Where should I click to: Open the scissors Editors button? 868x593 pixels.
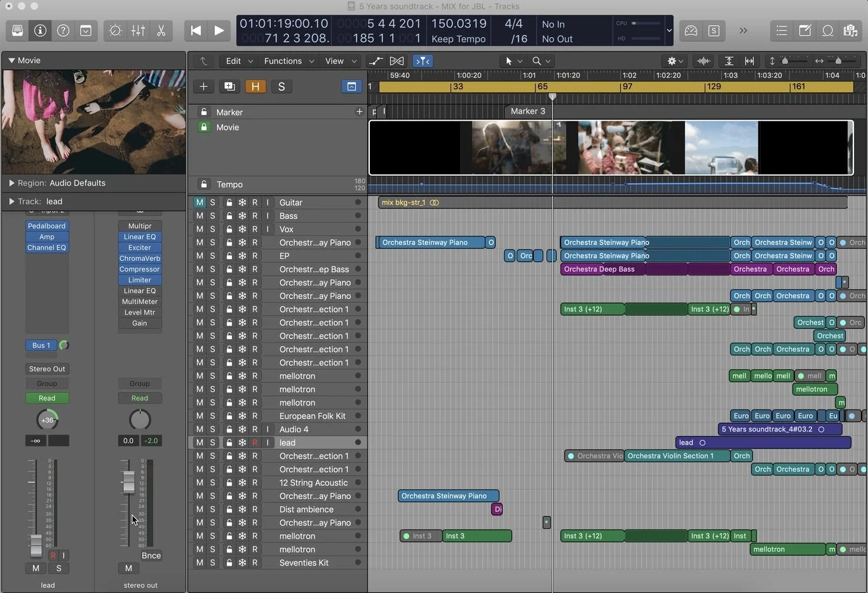click(x=161, y=30)
